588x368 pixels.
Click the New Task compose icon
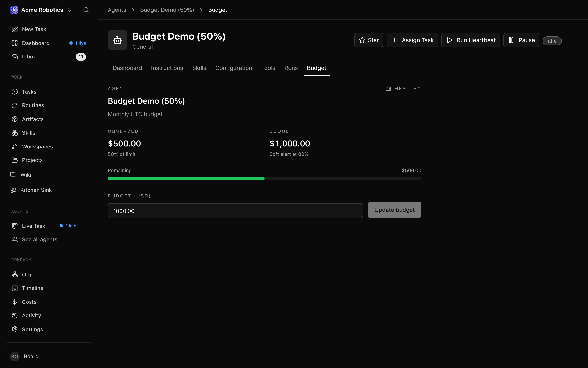[14, 29]
